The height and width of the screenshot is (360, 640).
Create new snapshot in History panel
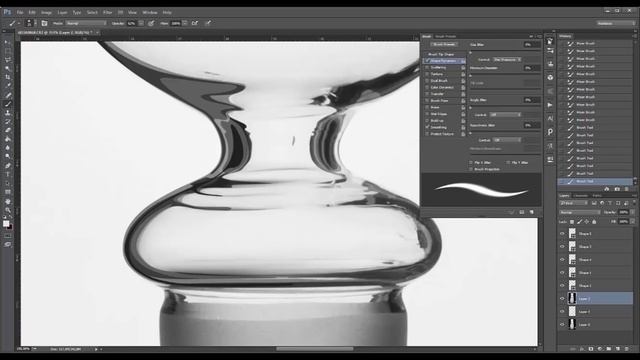(617, 189)
